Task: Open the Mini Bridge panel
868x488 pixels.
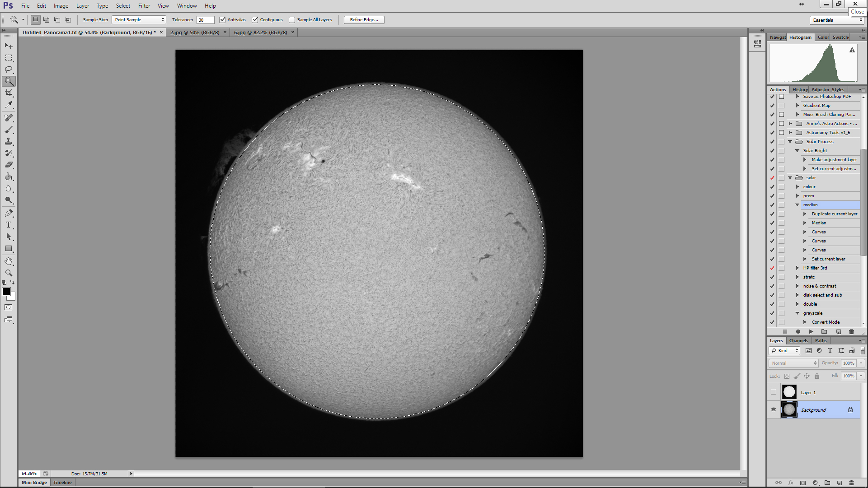Action: pos(34,483)
